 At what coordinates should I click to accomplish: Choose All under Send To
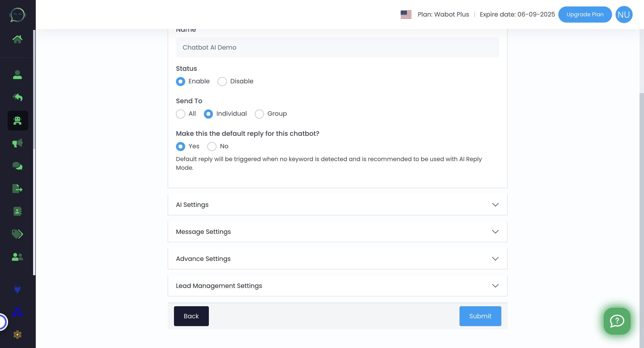pyautogui.click(x=180, y=114)
